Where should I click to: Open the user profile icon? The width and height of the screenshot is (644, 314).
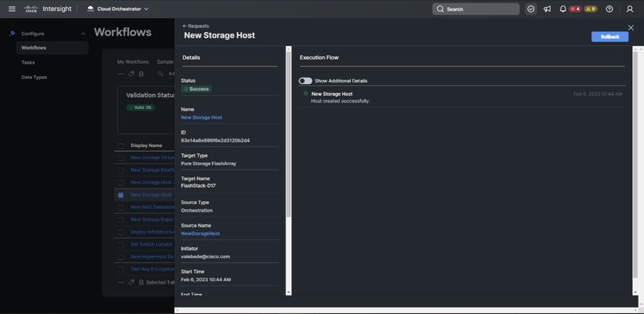[630, 9]
